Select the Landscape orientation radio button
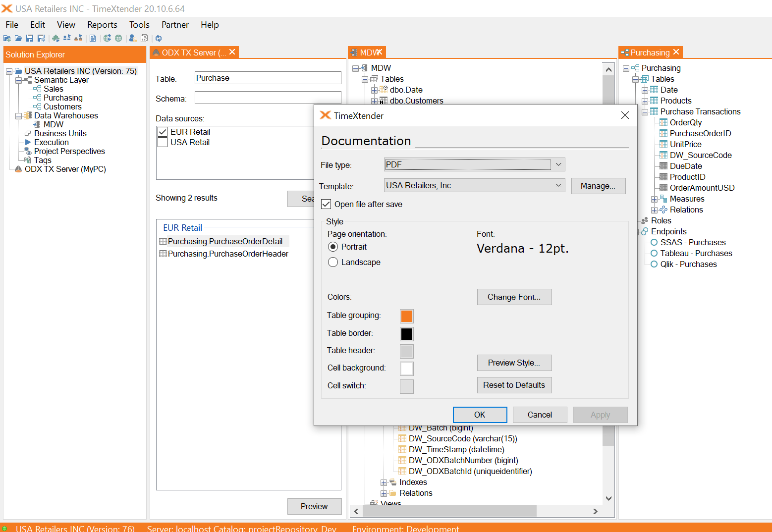This screenshot has height=532, width=772. 333,262
